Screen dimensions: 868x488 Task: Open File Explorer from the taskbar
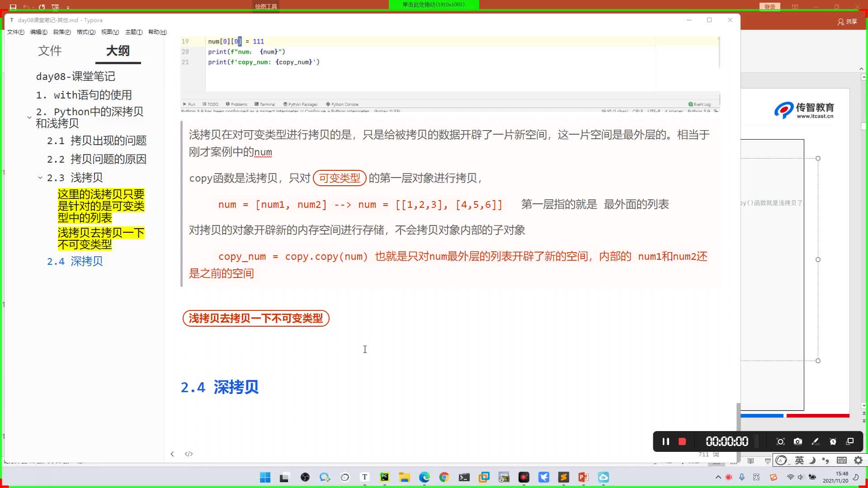click(404, 477)
